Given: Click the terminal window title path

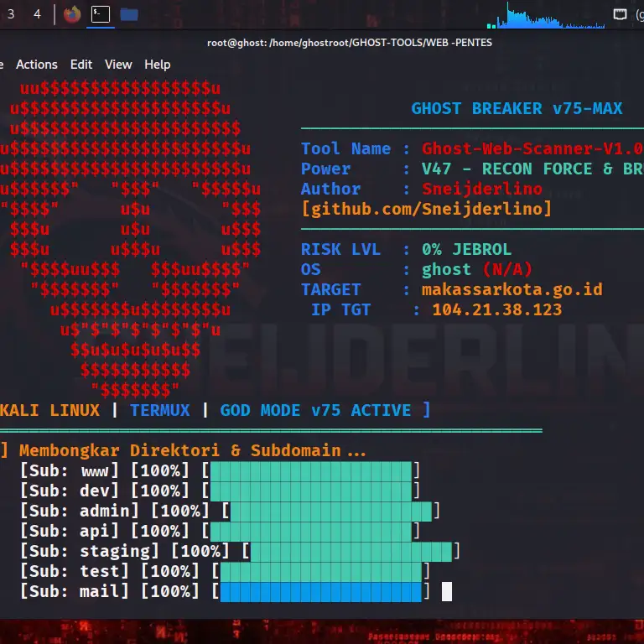Looking at the screenshot, I should tap(350, 43).
